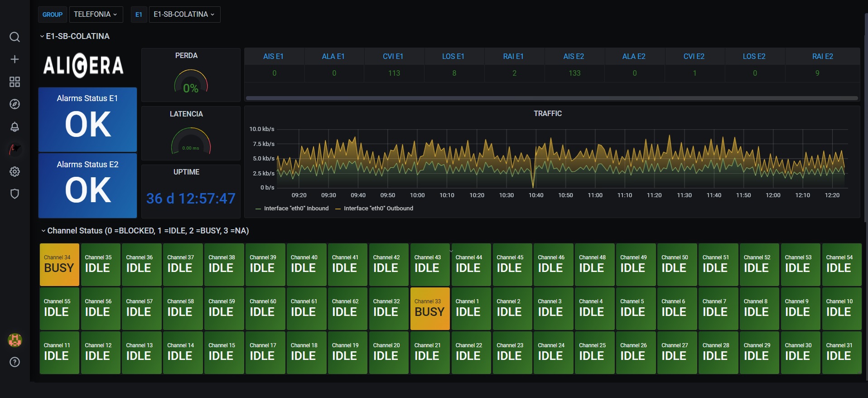Open the Explore compass icon
Screen dimensions: 868x398
[x=14, y=104]
